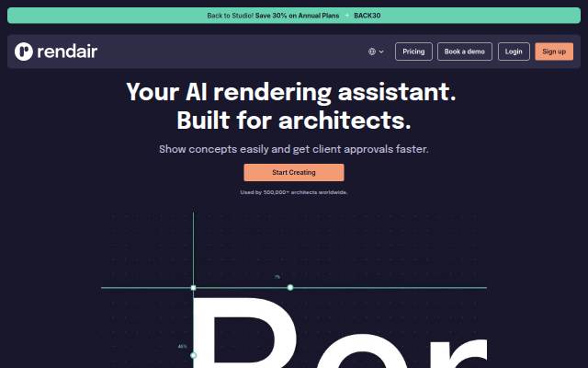Click the 'Built for architects.' heading line
This screenshot has width=588, height=368.
(294, 121)
